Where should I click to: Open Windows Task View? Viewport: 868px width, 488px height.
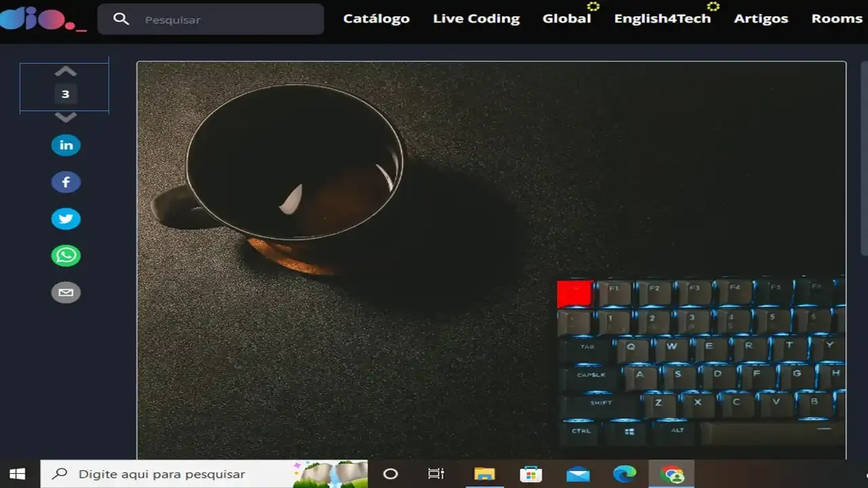436,474
